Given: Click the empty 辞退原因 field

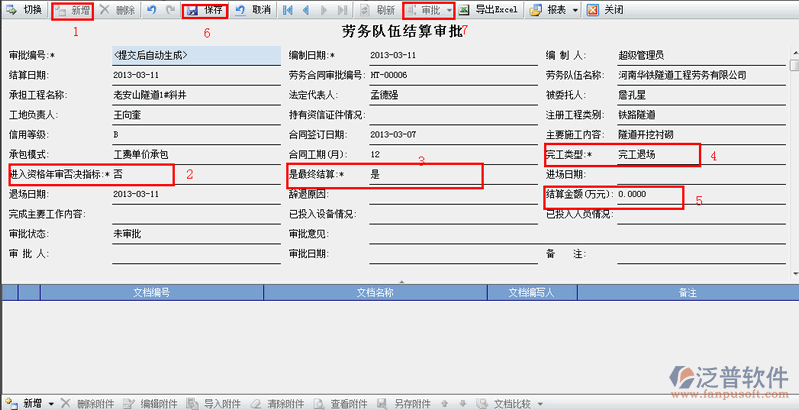Looking at the screenshot, I should coord(454,195).
